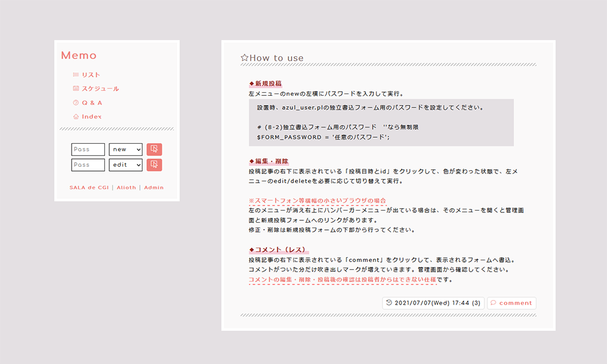Viewport: 607px width, 364px height.
Task: Expand the 'edit' mode dropdown
Action: [x=126, y=165]
